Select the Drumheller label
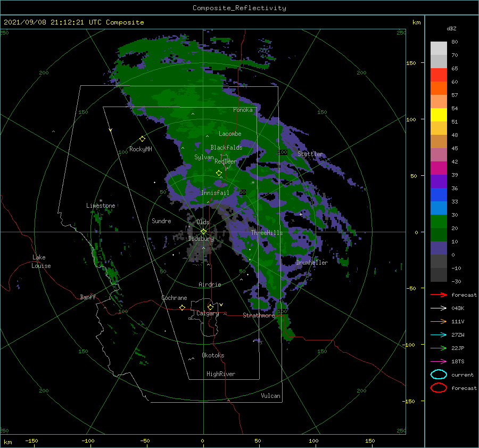The width and height of the screenshot is (479, 448). (x=312, y=263)
